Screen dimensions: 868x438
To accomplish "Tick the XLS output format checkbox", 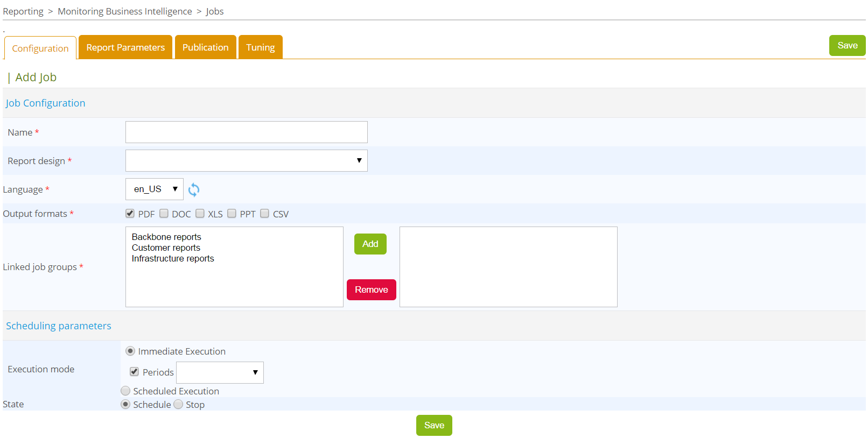I will (x=200, y=214).
